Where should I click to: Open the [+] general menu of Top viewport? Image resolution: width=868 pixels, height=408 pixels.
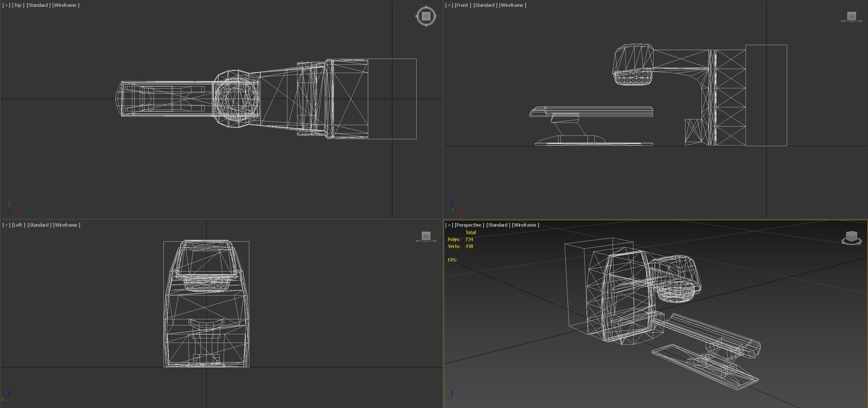[6, 5]
